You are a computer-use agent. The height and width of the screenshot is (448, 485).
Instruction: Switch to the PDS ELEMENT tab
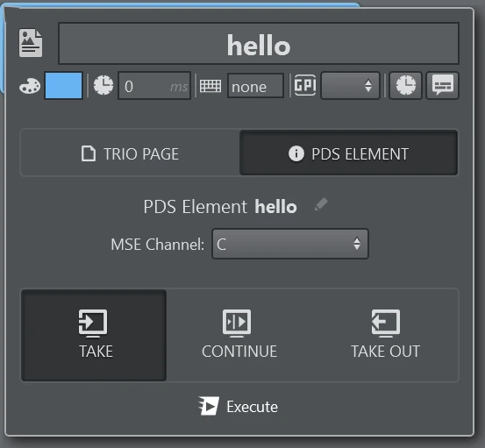(348, 153)
